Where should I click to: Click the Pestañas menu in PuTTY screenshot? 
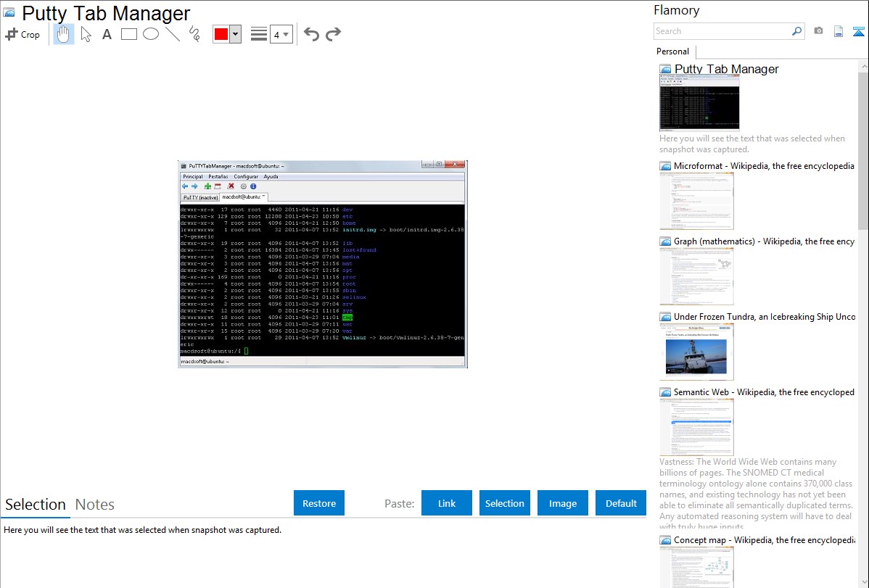(218, 177)
